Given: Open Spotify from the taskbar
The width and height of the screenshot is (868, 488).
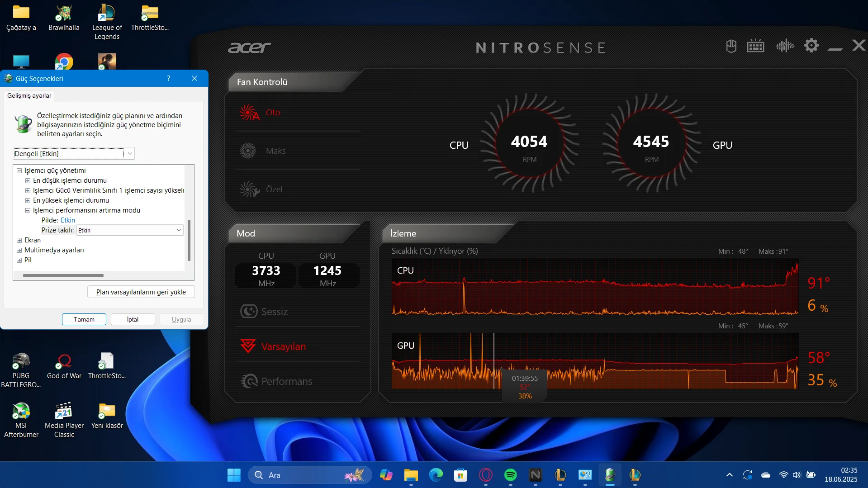Looking at the screenshot, I should coord(510,475).
